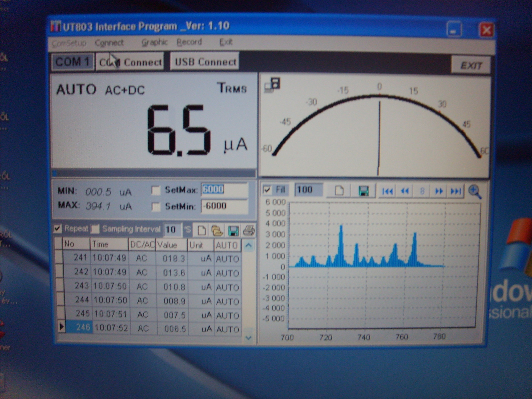Click the No column header
This screenshot has height=399, width=532.
(x=76, y=244)
